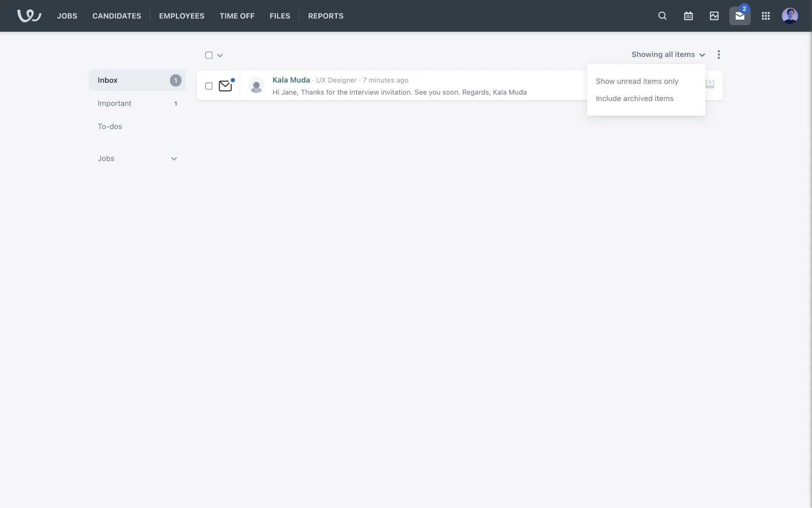812x508 pixels.
Task: Check the Kala Muda message checkbox
Action: [x=209, y=86]
